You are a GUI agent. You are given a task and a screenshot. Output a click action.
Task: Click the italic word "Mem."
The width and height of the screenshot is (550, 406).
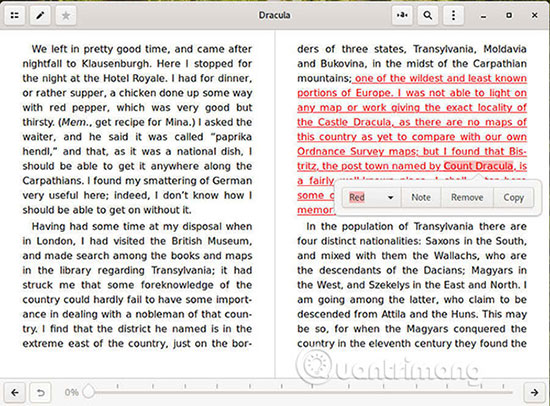(75, 122)
